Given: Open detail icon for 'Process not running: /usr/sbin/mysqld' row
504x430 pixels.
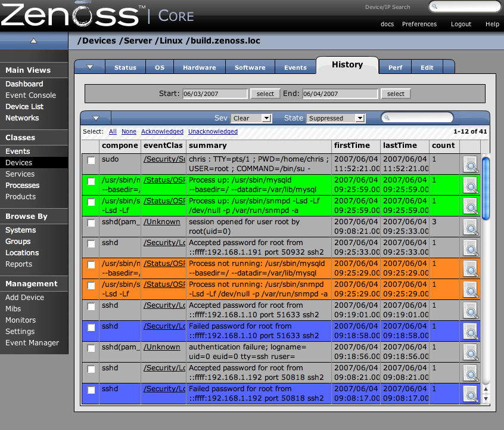Looking at the screenshot, I should [x=471, y=269].
